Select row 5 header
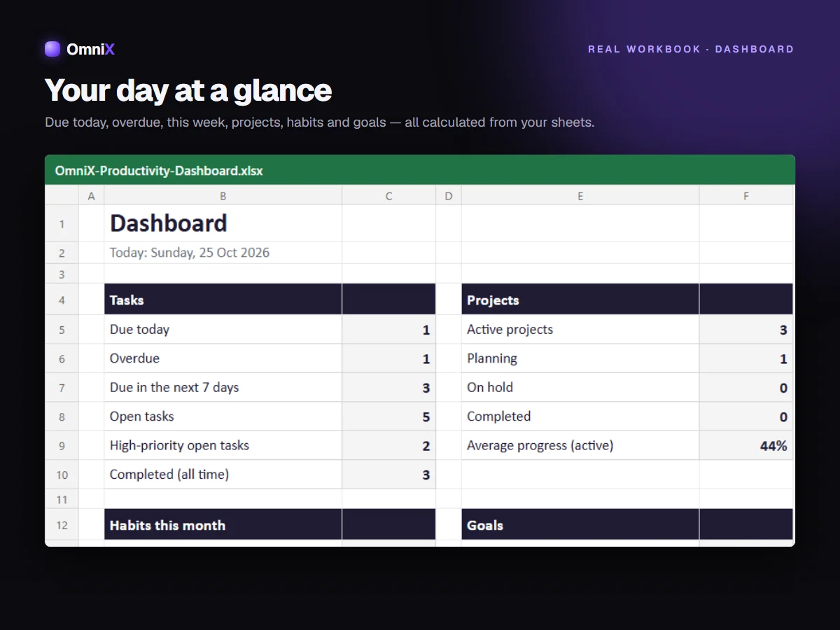 tap(62, 330)
